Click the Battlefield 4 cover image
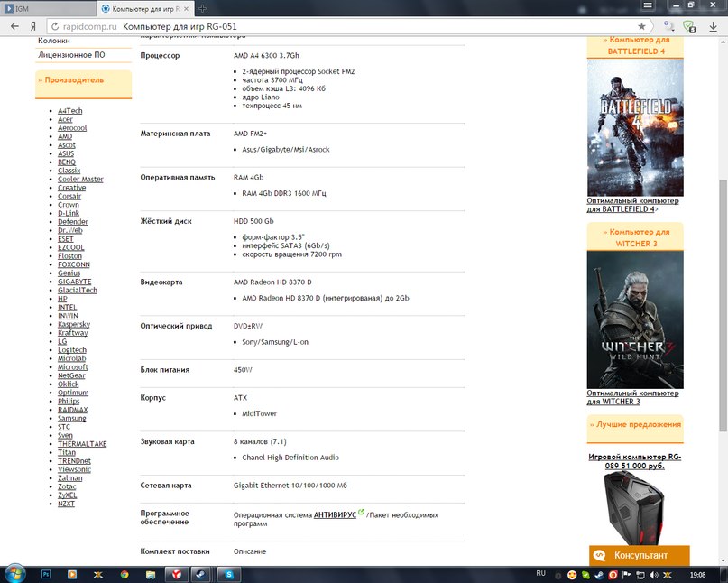 [635, 128]
